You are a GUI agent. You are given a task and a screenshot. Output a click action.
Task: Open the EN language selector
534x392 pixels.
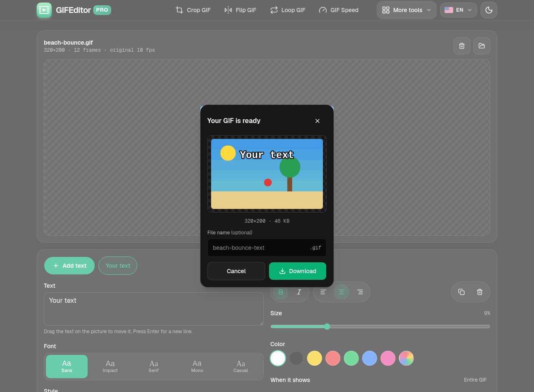click(458, 10)
